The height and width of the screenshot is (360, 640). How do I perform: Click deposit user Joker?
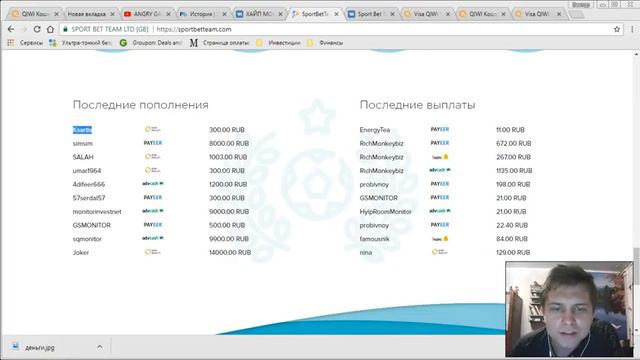tap(81, 253)
